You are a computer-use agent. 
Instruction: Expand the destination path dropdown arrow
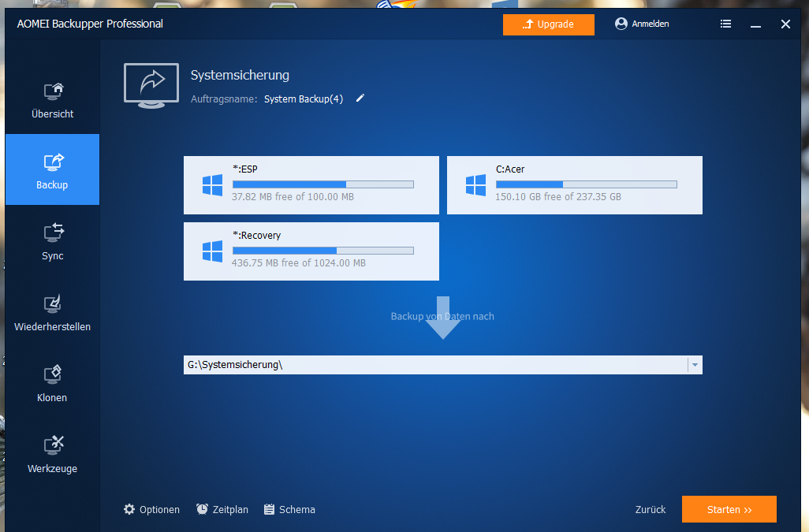pos(695,365)
